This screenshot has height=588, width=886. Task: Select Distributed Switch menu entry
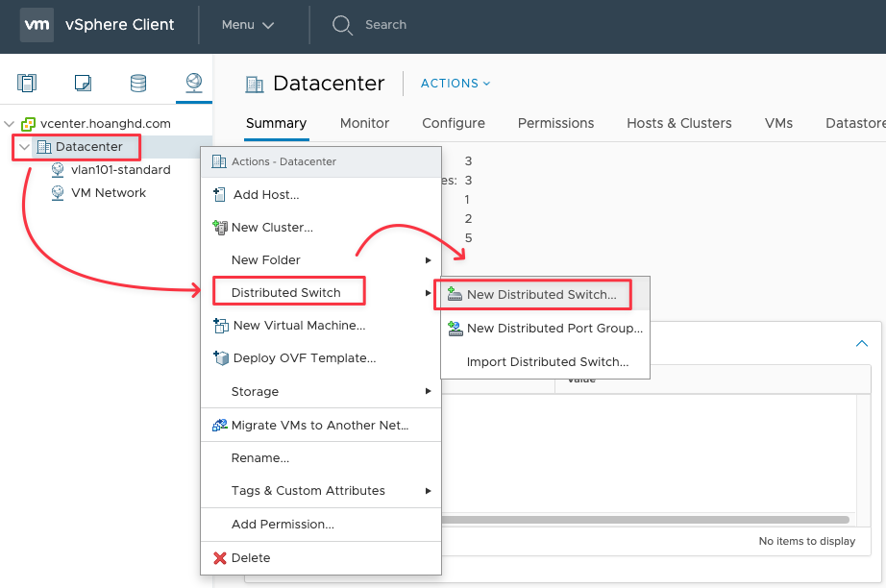point(321,293)
